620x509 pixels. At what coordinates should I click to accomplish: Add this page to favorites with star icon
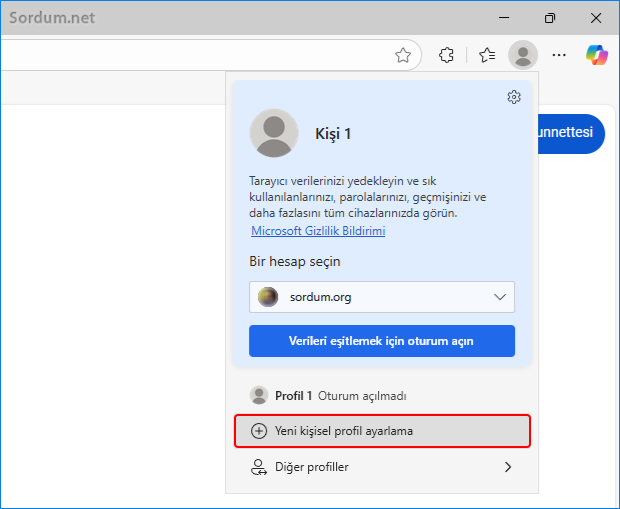click(403, 55)
